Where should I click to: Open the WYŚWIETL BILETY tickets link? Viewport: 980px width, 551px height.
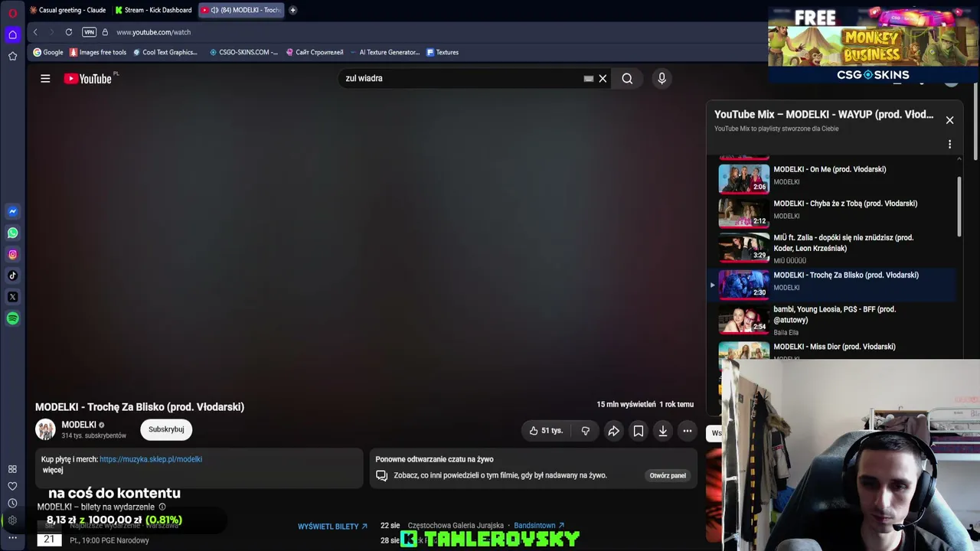[x=332, y=527]
